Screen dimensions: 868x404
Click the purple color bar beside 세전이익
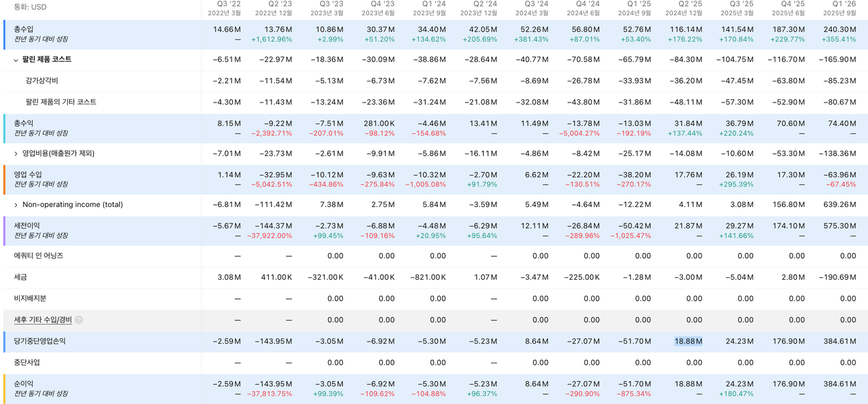[x=5, y=231]
